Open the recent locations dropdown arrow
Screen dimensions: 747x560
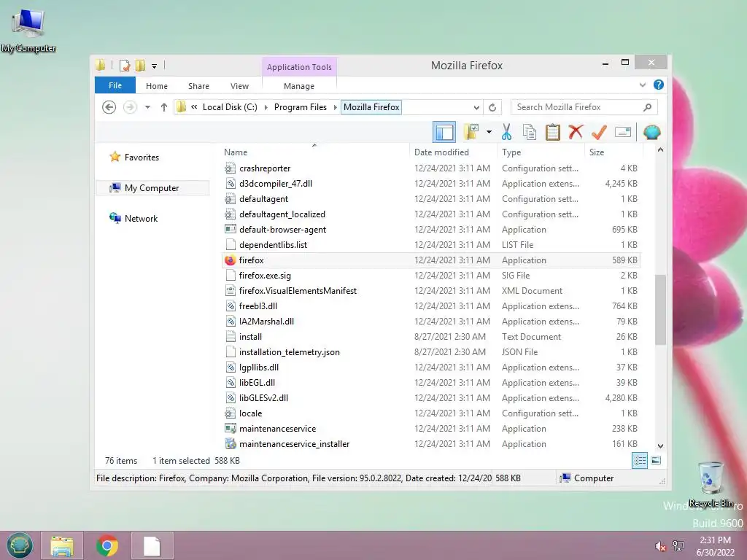(x=147, y=107)
